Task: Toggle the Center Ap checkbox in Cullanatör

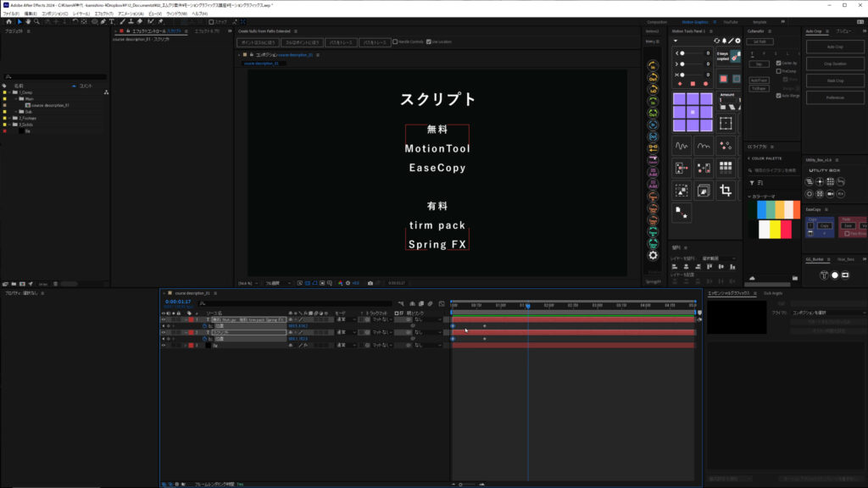Action: [x=777, y=64]
